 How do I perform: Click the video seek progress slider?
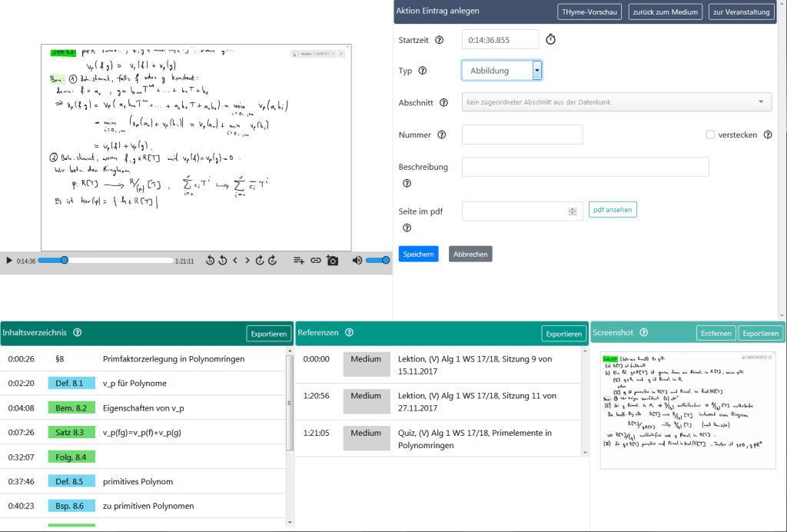click(x=105, y=261)
